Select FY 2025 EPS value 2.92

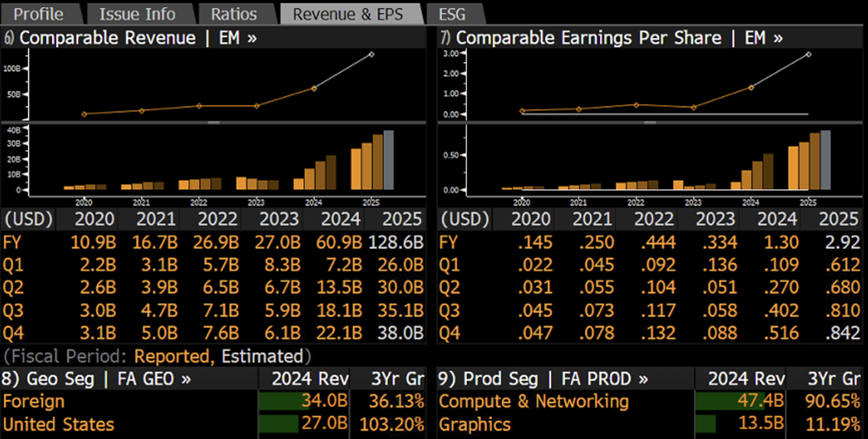[842, 242]
